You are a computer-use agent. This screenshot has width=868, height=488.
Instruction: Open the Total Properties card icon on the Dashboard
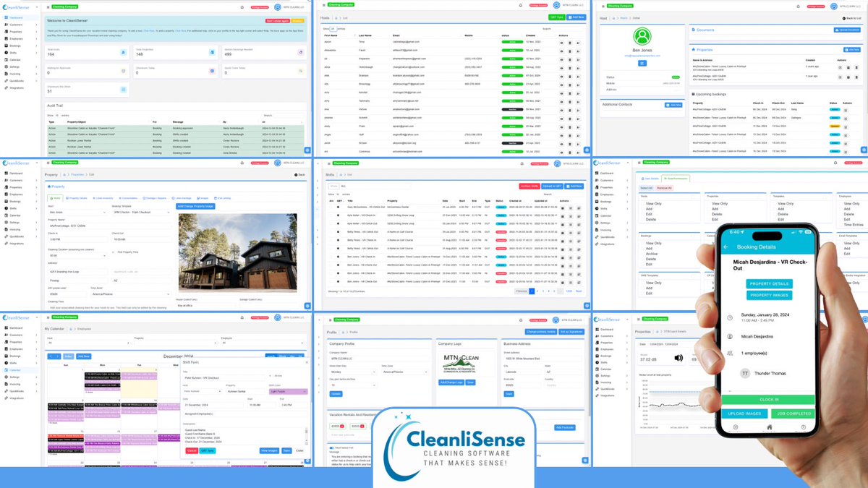pyautogui.click(x=212, y=52)
